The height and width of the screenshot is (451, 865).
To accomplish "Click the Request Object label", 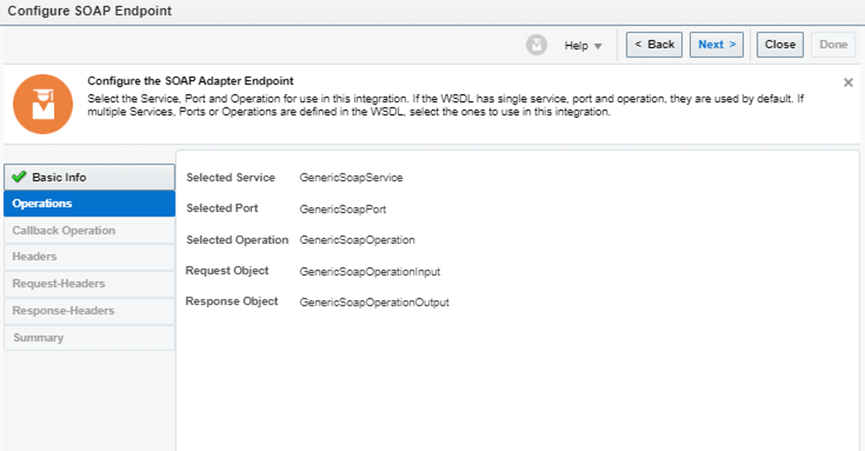I will 227,271.
